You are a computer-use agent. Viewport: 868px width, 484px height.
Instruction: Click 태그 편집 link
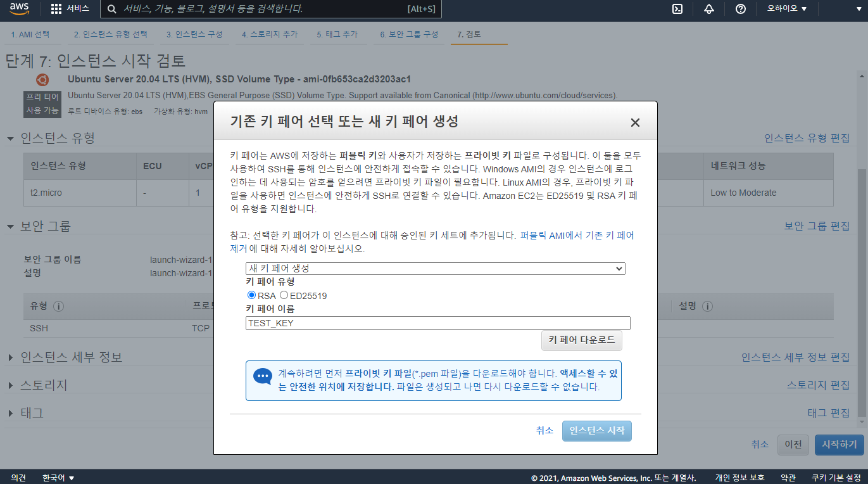click(x=828, y=413)
